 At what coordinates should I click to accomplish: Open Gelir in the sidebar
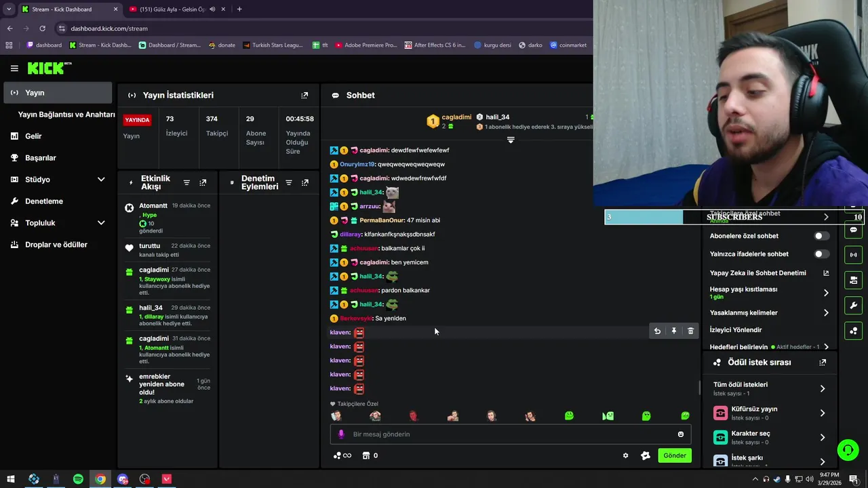click(x=58, y=136)
